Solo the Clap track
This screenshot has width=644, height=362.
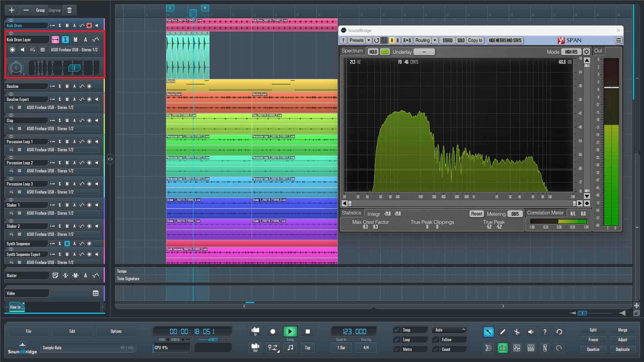(60, 120)
